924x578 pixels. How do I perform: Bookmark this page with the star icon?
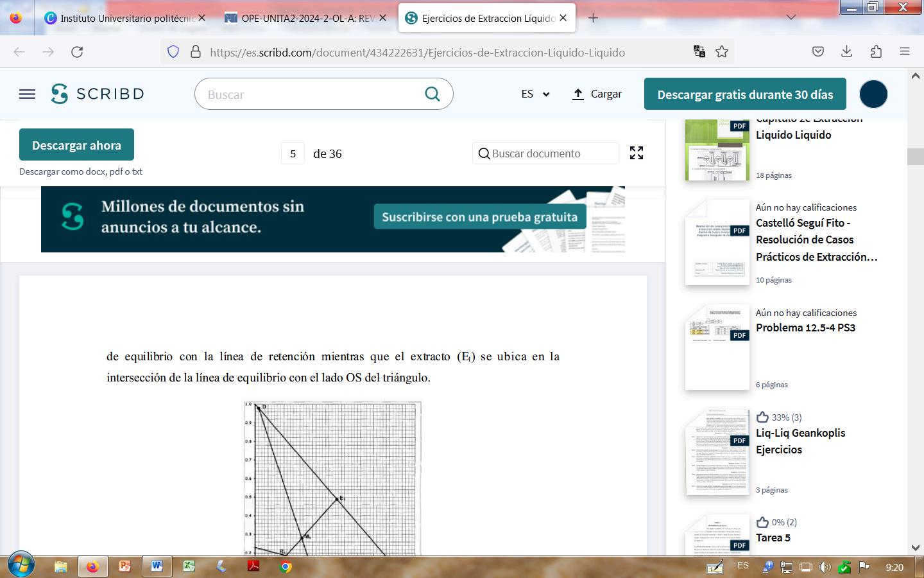click(722, 52)
